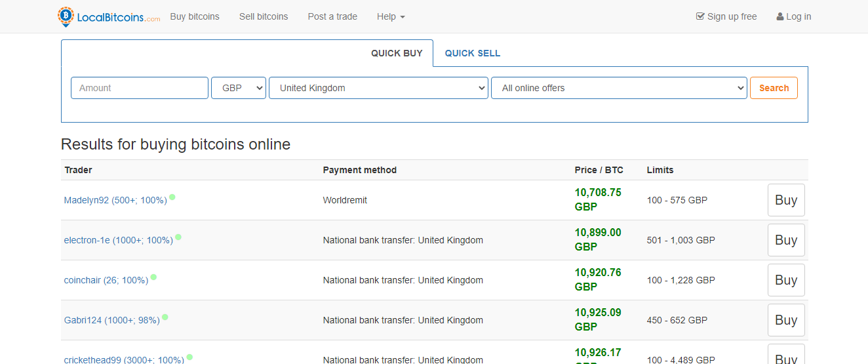868x364 pixels.
Task: Click Gabri124's National bank transfer text
Action: tap(403, 320)
